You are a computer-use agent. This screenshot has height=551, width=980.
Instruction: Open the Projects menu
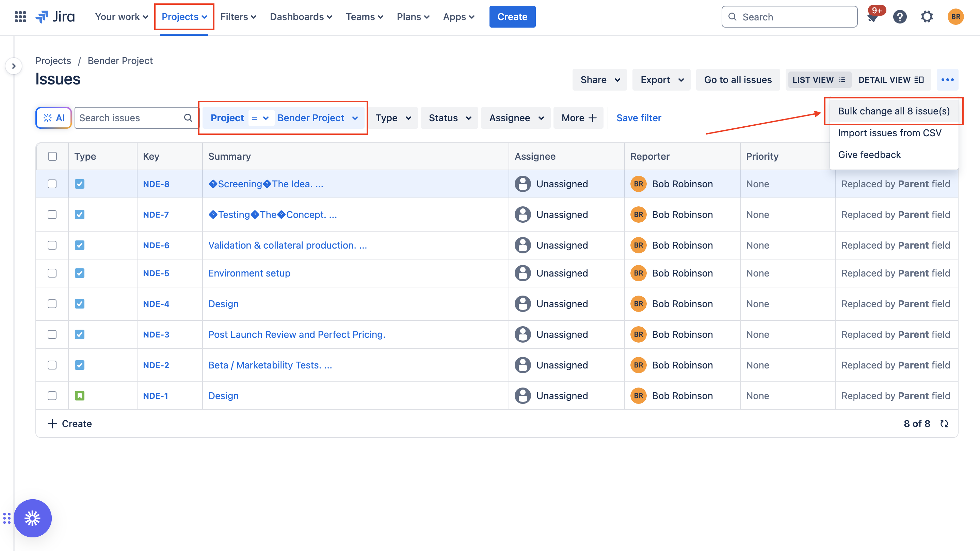pos(184,16)
